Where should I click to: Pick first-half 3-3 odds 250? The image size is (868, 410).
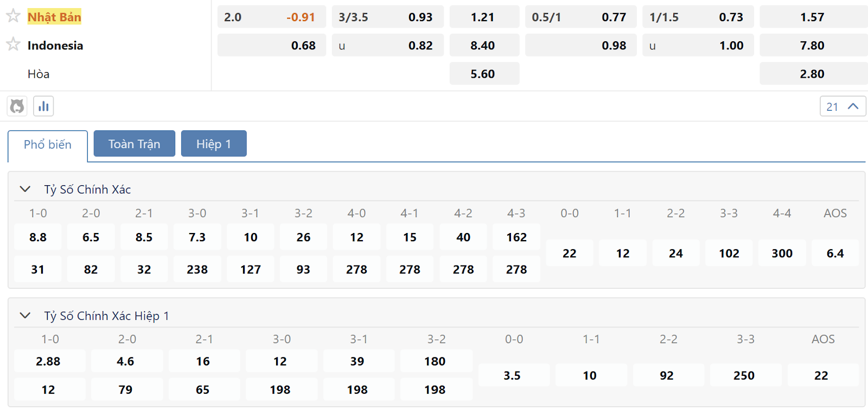pos(744,375)
